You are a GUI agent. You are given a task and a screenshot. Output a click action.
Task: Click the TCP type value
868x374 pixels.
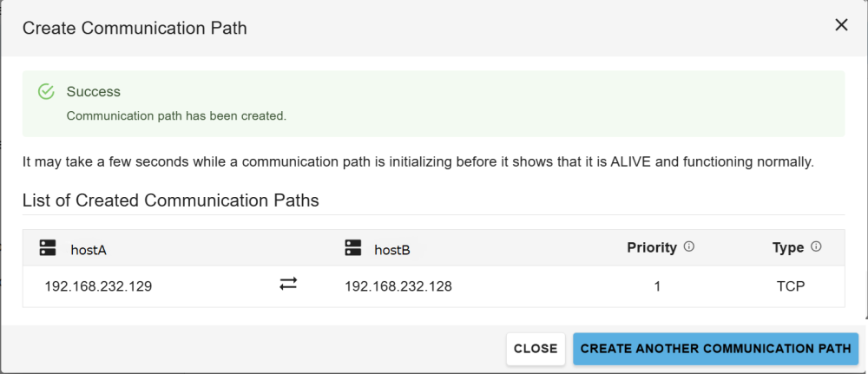click(x=791, y=285)
